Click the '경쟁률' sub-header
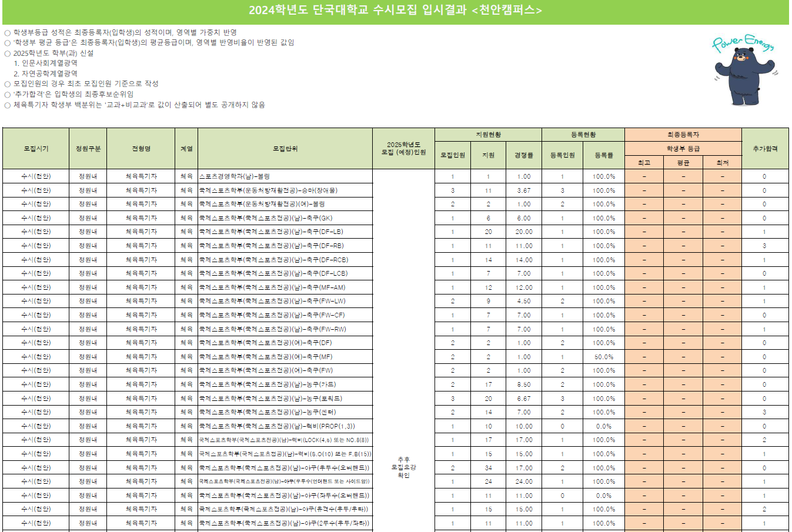The image size is (792, 532). pos(524,155)
